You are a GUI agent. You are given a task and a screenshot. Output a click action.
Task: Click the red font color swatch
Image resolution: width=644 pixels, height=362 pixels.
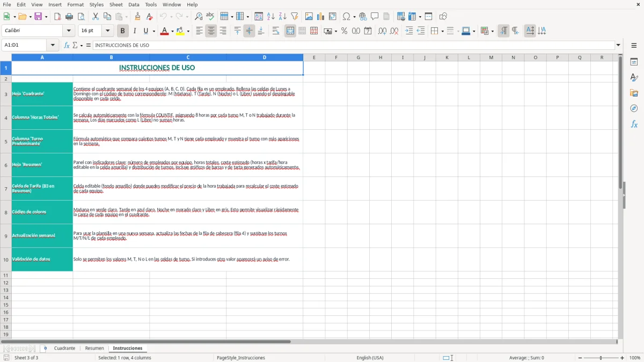[164, 31]
